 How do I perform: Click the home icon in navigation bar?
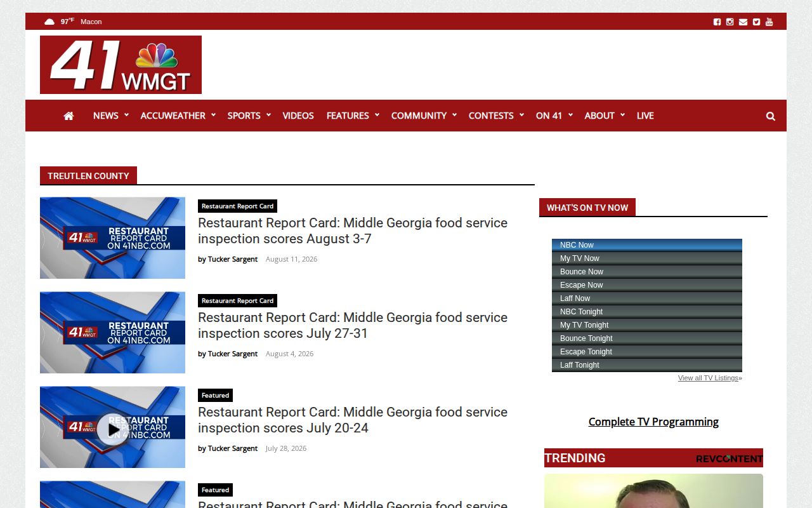[69, 116]
